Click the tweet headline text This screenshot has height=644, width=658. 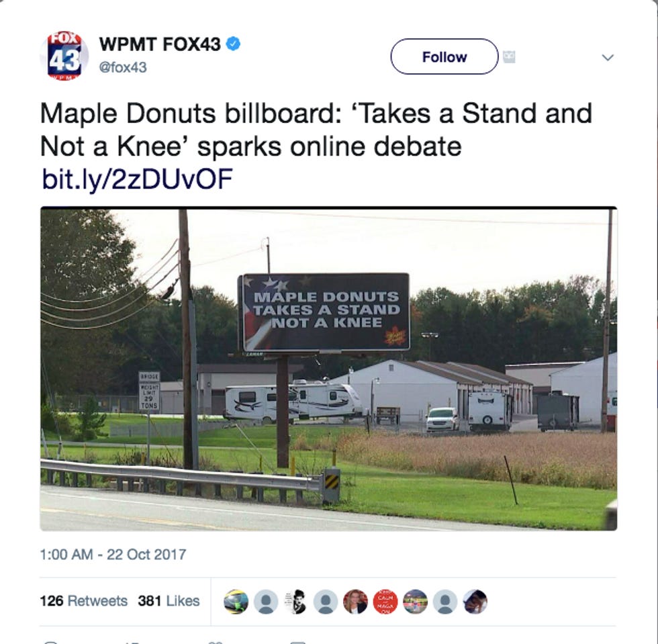click(316, 130)
